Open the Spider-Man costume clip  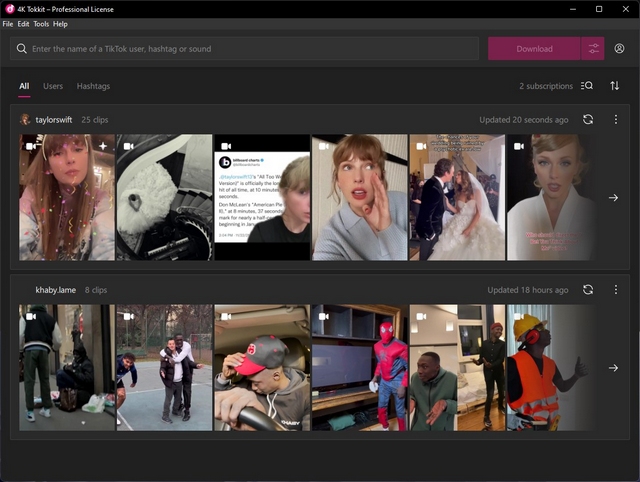coord(360,367)
